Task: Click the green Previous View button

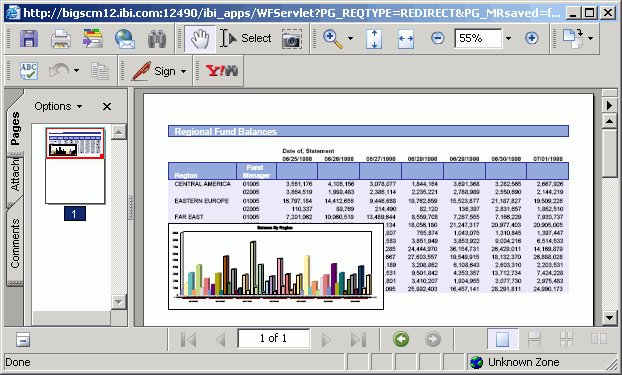Action: [x=401, y=339]
